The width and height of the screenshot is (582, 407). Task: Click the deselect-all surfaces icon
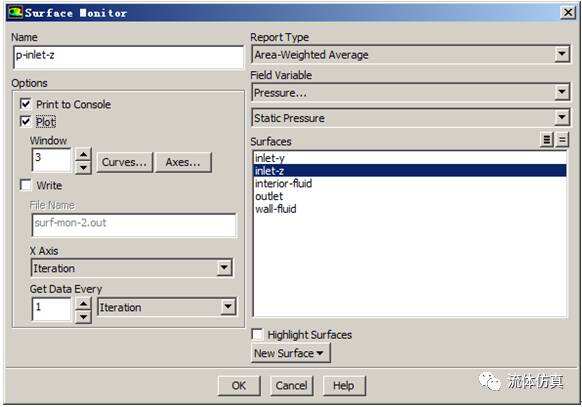(562, 140)
